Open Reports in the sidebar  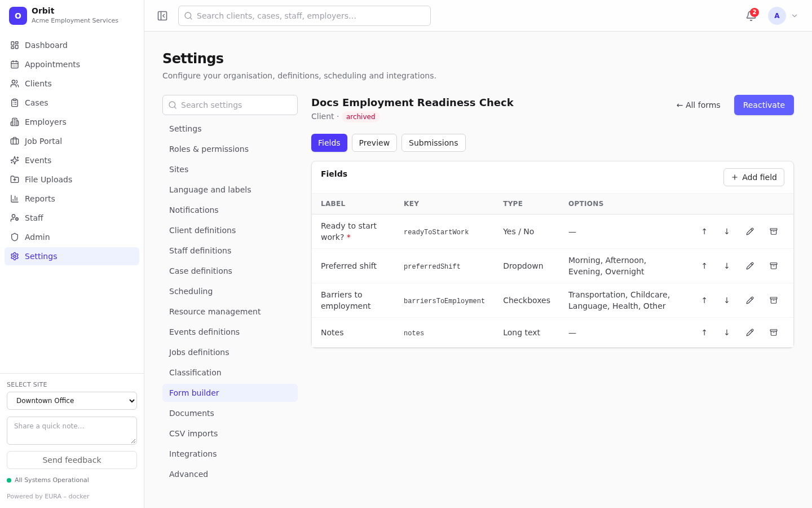pyautogui.click(x=72, y=199)
